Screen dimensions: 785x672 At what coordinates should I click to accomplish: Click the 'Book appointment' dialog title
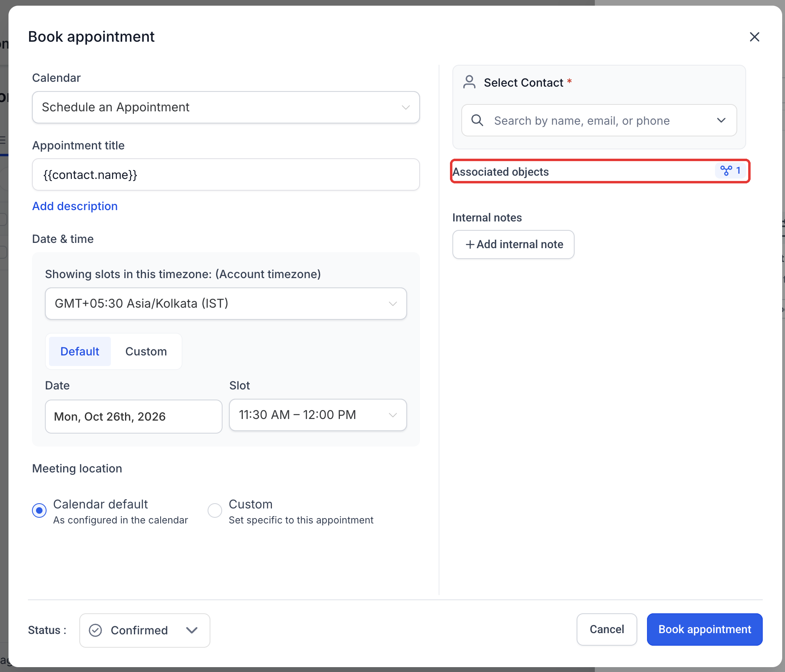click(x=91, y=37)
